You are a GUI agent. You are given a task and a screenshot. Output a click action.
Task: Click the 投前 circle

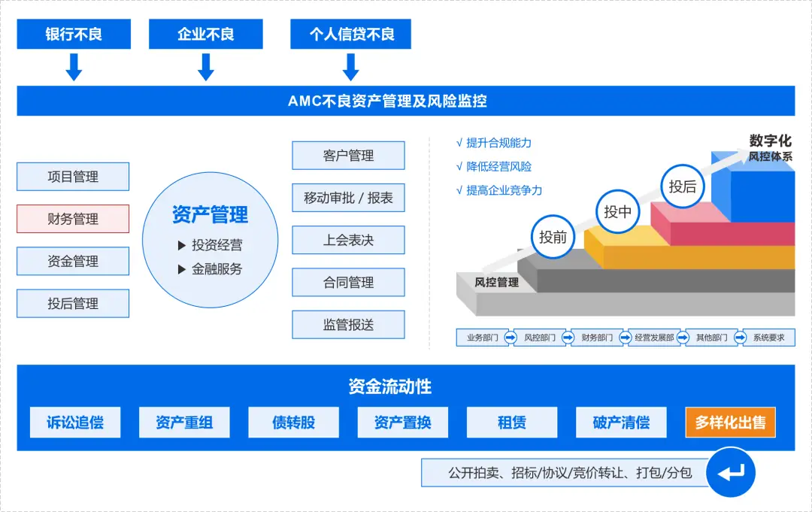(553, 237)
